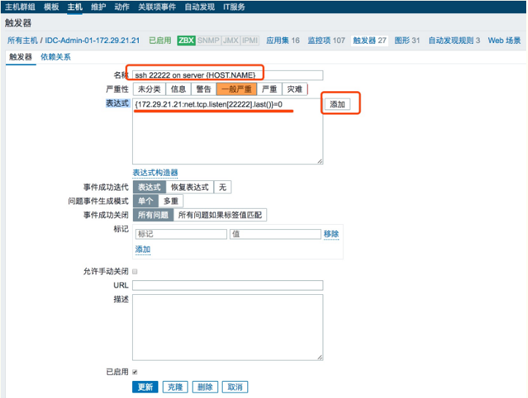Click the JMX availability badge
528x398 pixels.
(x=231, y=41)
